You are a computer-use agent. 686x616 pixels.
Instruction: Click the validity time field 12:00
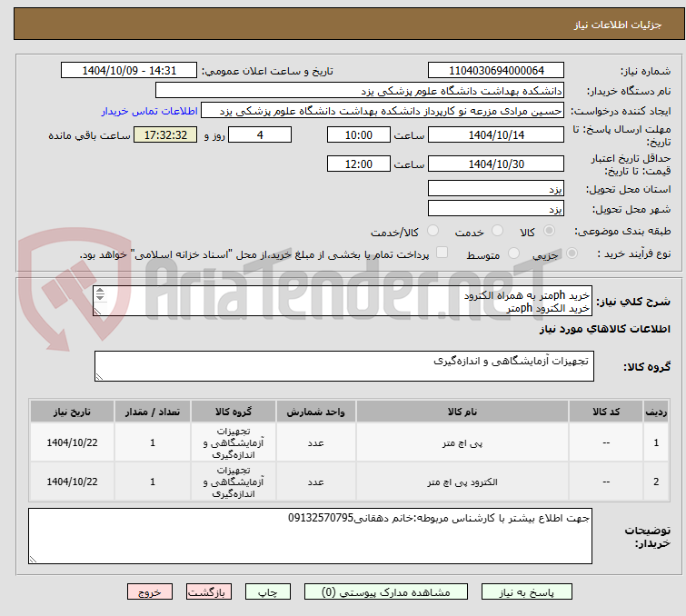(x=358, y=164)
